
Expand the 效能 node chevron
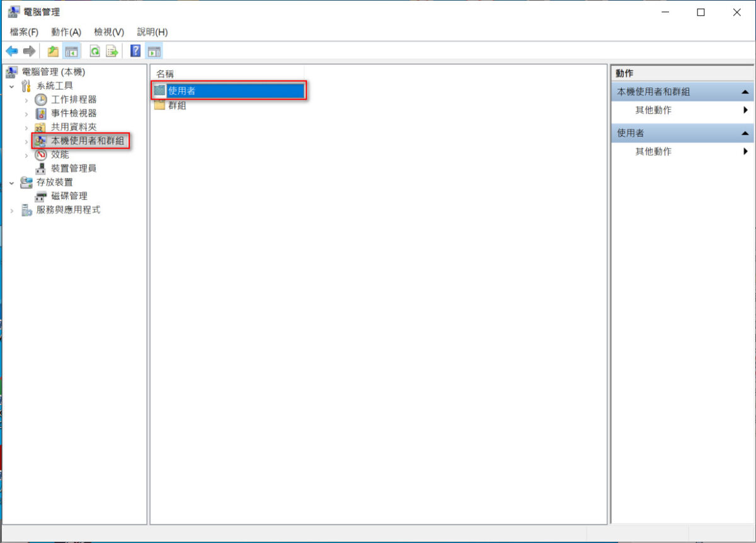click(26, 155)
